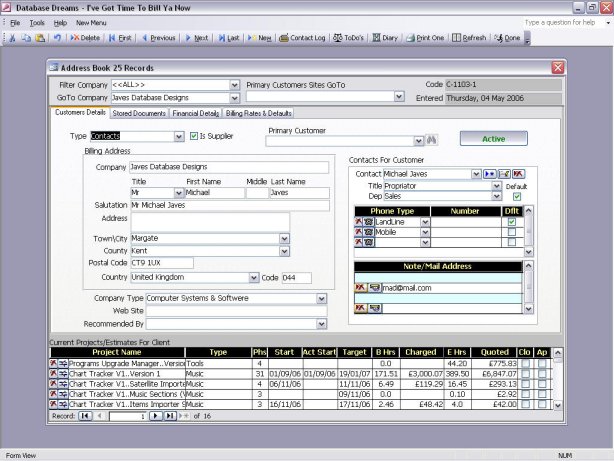Expand the Company Type dropdown

pos(321,298)
